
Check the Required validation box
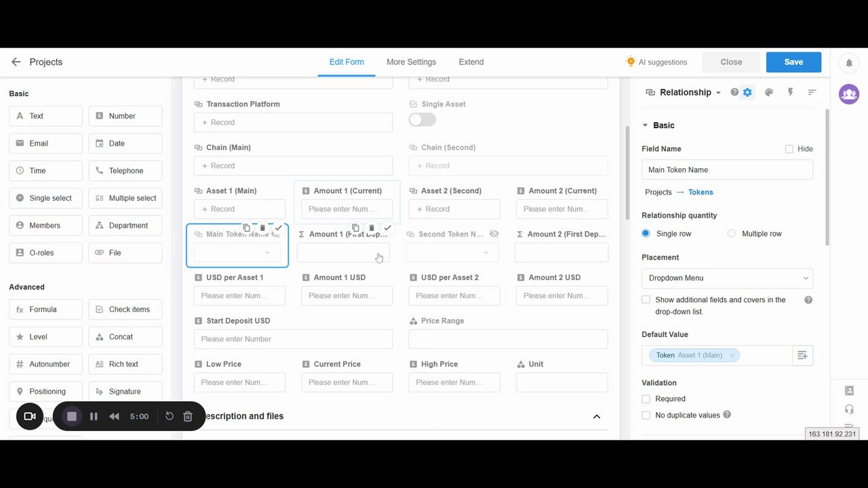click(646, 399)
